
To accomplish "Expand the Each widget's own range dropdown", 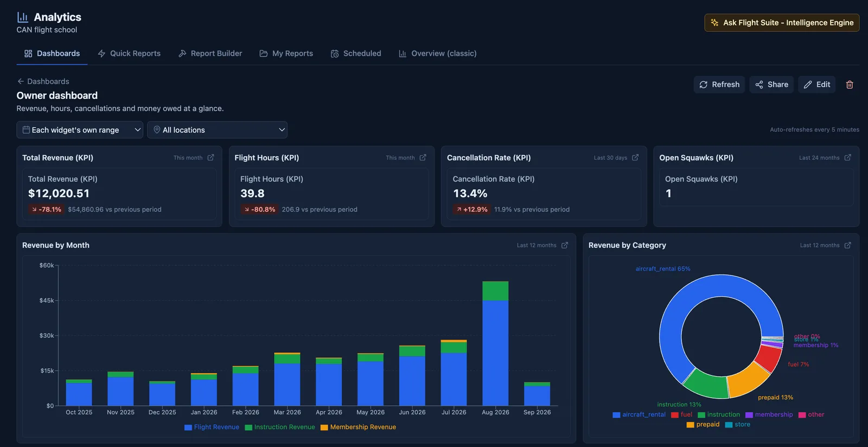I will tap(80, 130).
